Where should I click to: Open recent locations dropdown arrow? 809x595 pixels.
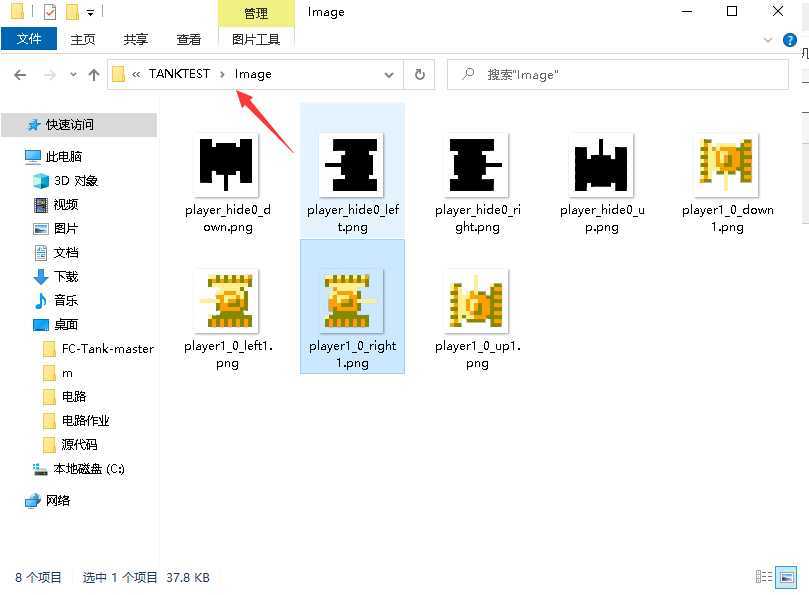click(x=74, y=75)
